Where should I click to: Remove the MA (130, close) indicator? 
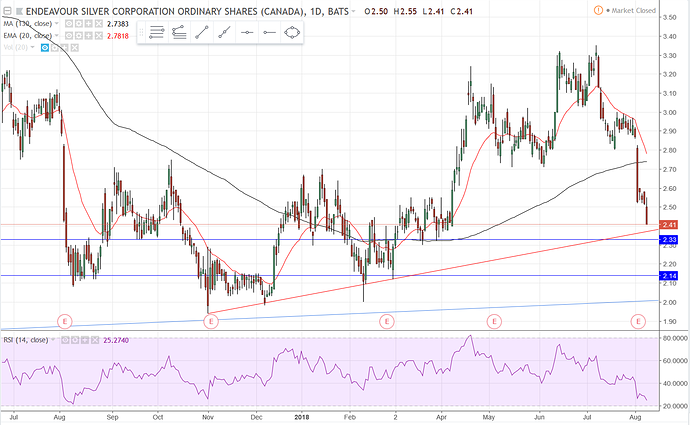click(99, 24)
